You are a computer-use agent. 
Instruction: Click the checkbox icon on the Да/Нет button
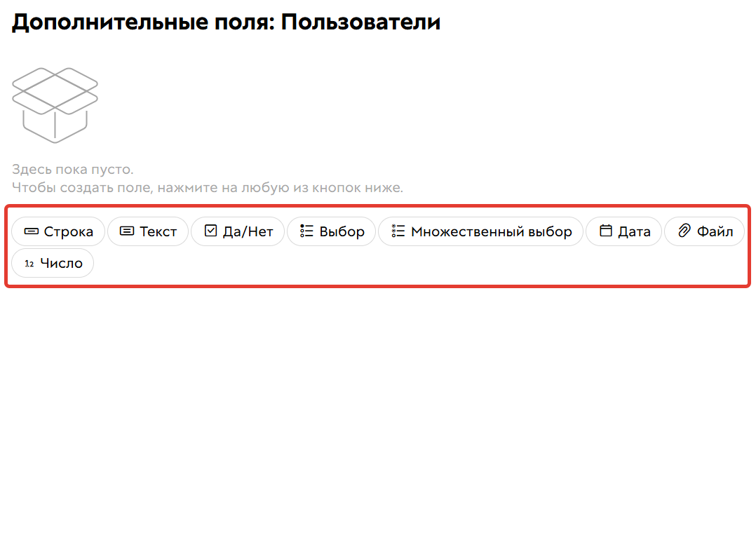click(213, 231)
